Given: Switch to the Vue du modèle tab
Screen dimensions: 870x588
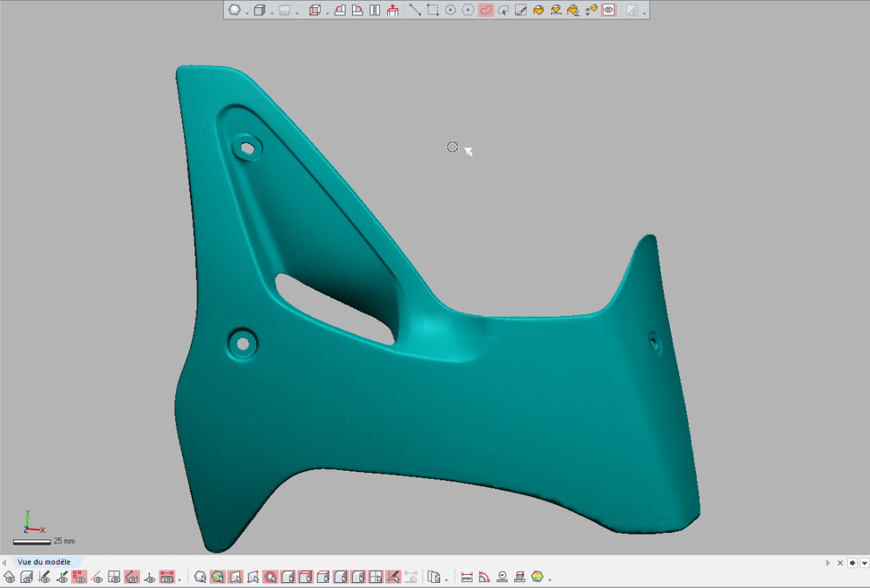Looking at the screenshot, I should click(44, 562).
